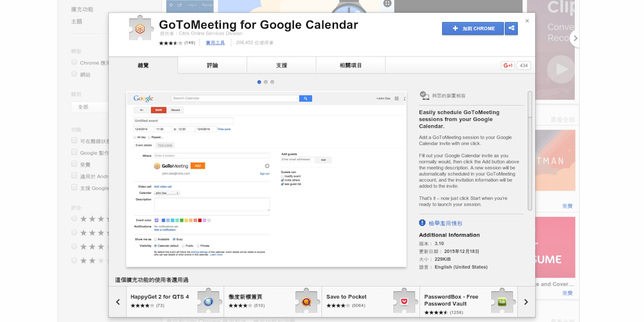The height and width of the screenshot is (322, 644).
Task: Toggle 免費 checkbox in background sidebar
Action: tap(74, 164)
